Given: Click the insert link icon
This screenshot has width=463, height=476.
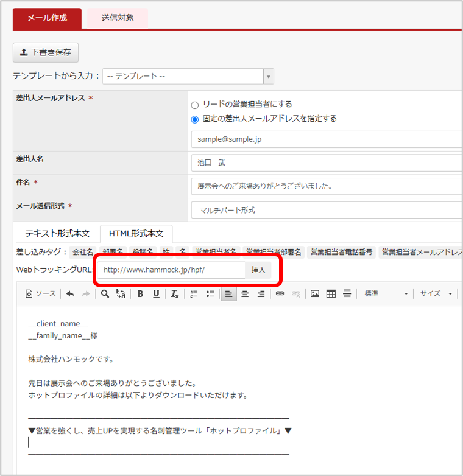Looking at the screenshot, I should tap(280, 293).
